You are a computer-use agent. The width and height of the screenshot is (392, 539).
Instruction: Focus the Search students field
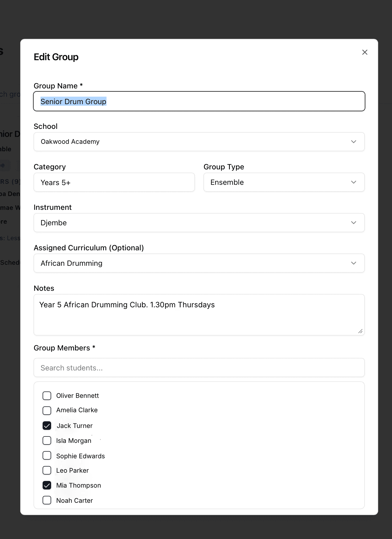[199, 368]
